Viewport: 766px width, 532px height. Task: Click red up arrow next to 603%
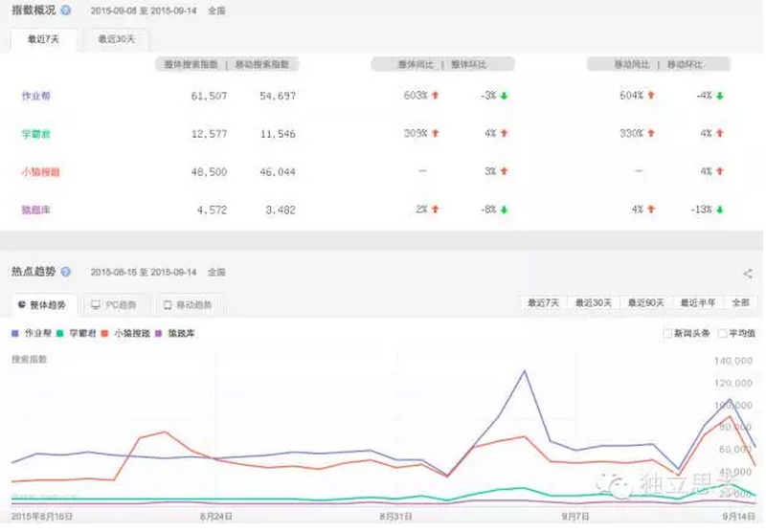pos(436,96)
